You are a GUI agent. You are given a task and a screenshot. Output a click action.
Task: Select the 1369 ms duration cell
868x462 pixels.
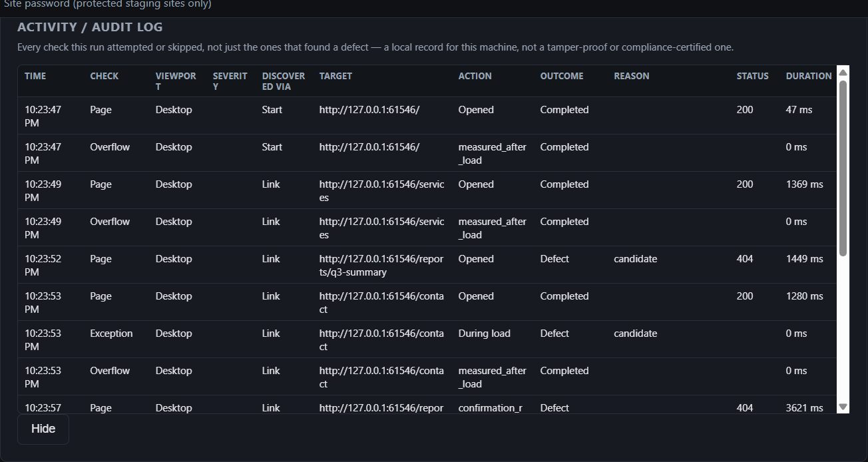click(805, 184)
